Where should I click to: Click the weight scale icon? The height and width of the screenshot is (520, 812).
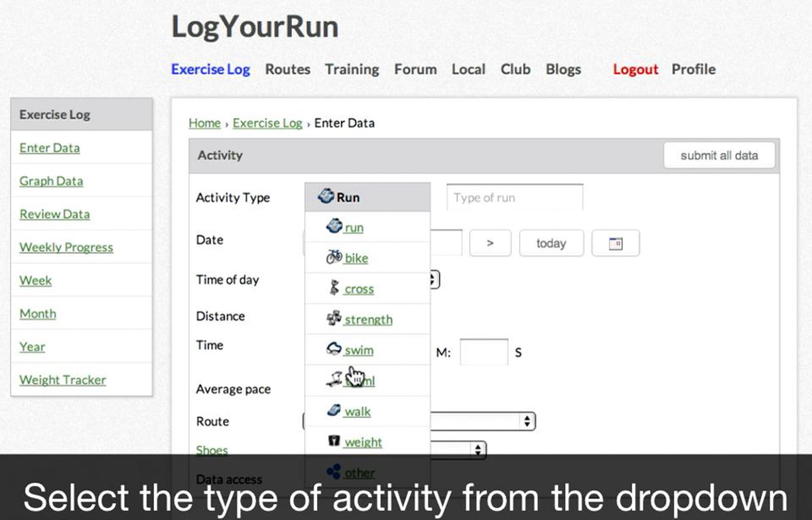334,441
